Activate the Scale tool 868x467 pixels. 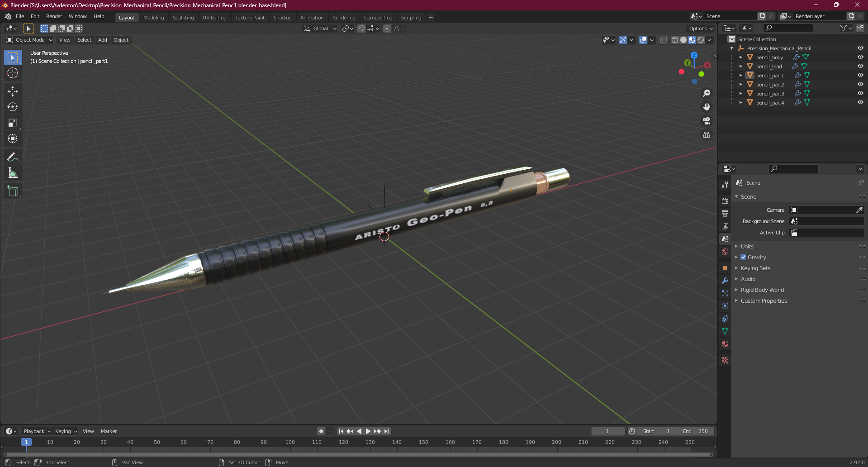point(13,123)
